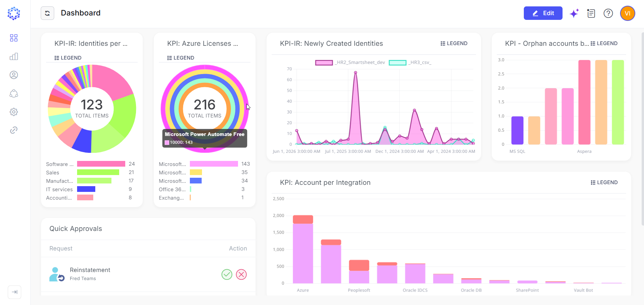Click the KPI: Account per Integration title
The width and height of the screenshot is (644, 305).
325,182
